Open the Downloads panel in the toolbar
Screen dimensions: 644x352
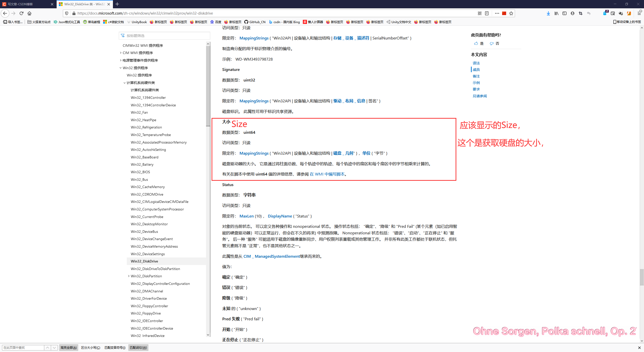point(548,13)
